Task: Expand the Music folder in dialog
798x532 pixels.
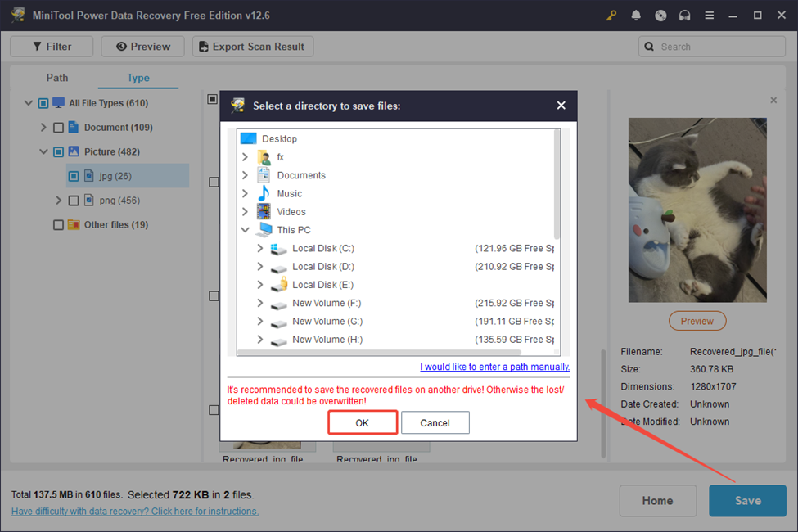Action: pyautogui.click(x=246, y=193)
